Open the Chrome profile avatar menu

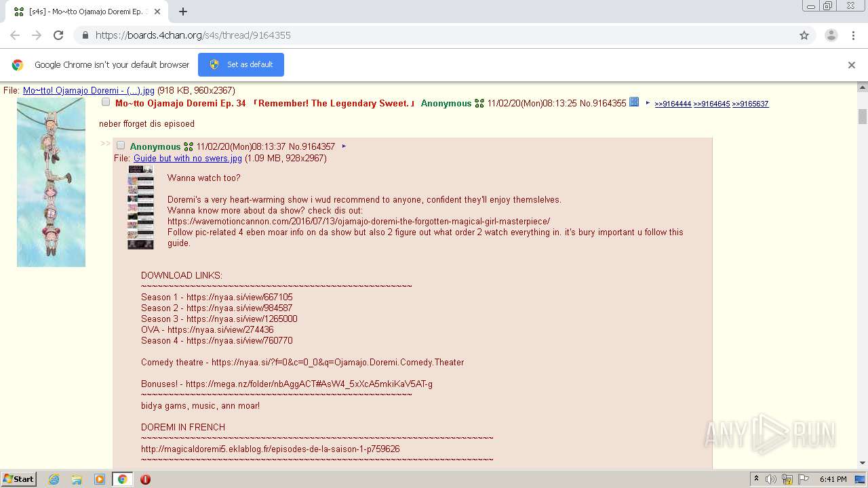click(831, 35)
